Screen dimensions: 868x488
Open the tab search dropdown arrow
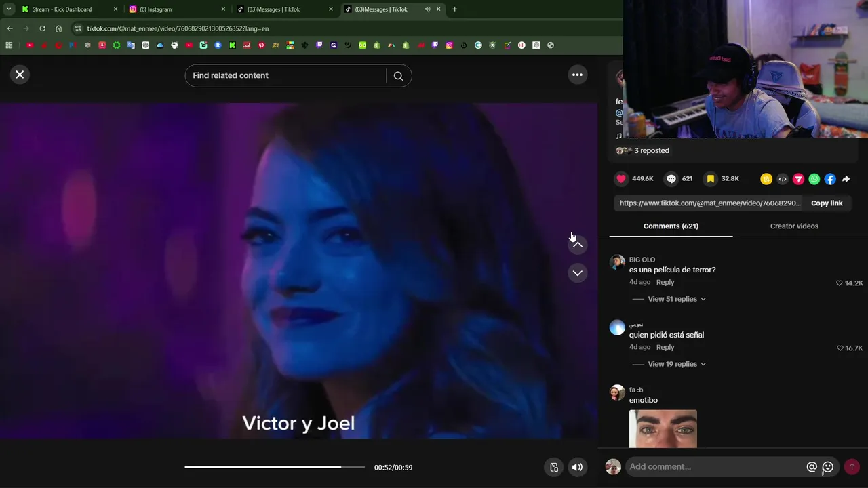click(9, 9)
